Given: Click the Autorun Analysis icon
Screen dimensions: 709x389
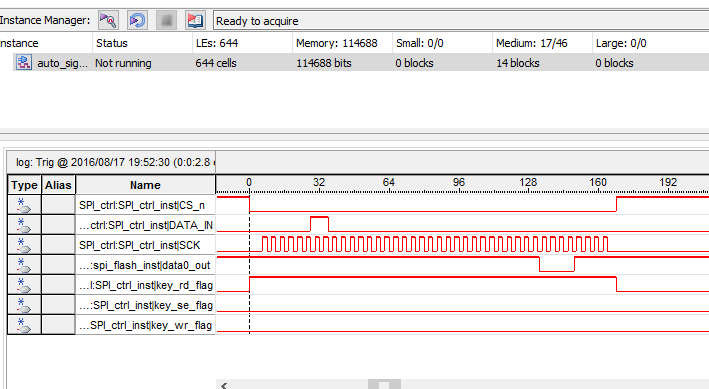Looking at the screenshot, I should [137, 20].
